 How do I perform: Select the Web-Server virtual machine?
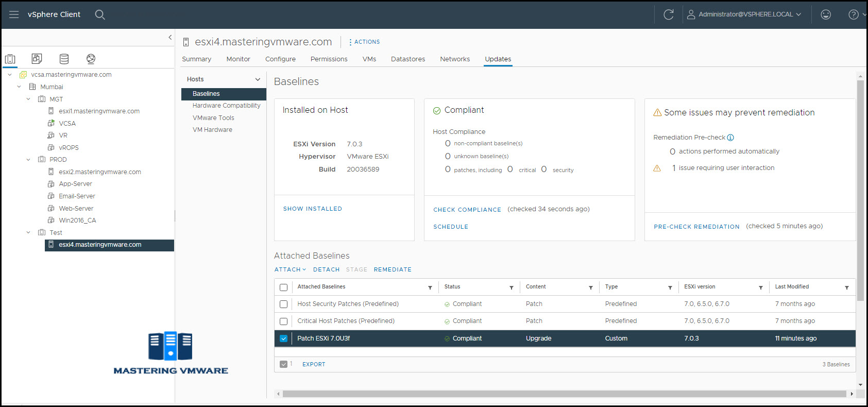76,209
